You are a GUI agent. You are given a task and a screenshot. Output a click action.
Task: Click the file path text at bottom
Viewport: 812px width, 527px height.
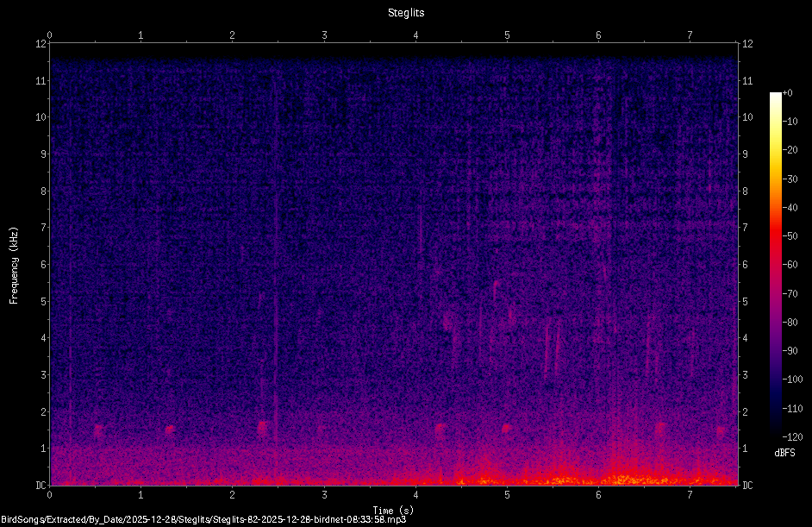click(203, 519)
